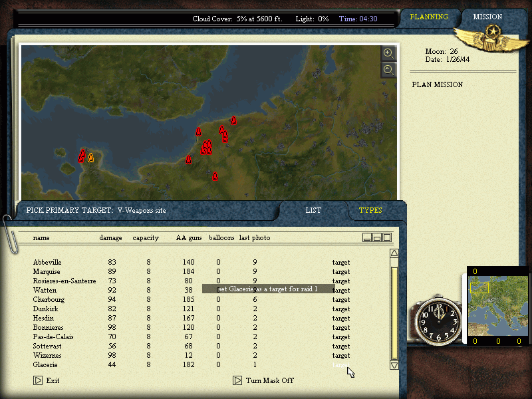532x399 pixels.
Task: Click the PLAN MISSION heading
Action: (x=438, y=85)
